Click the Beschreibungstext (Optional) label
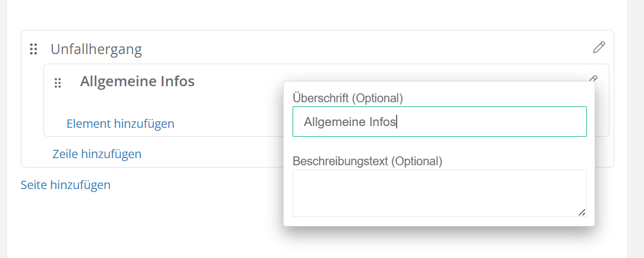 (x=367, y=161)
